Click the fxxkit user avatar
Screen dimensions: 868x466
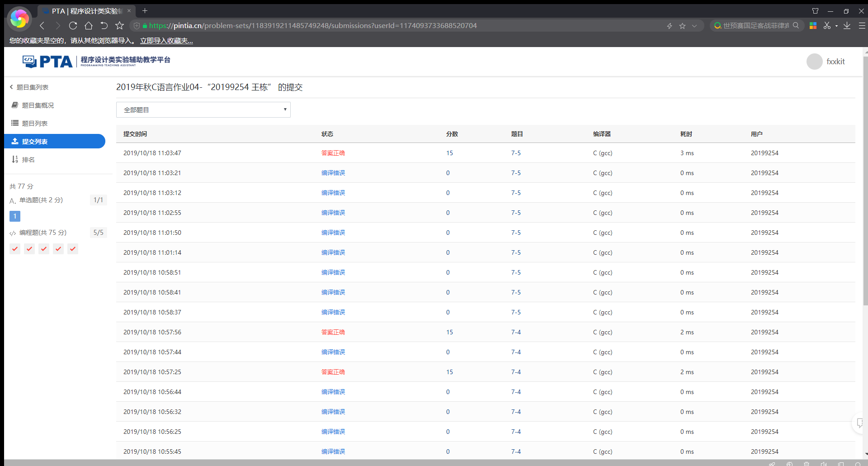pyautogui.click(x=814, y=62)
